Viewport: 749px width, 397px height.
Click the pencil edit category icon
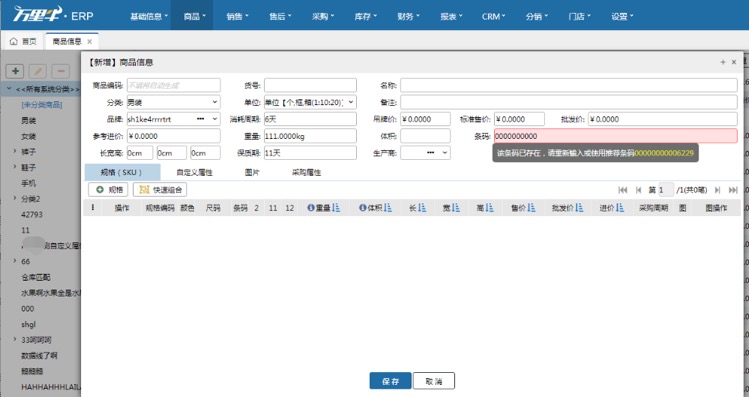(38, 71)
